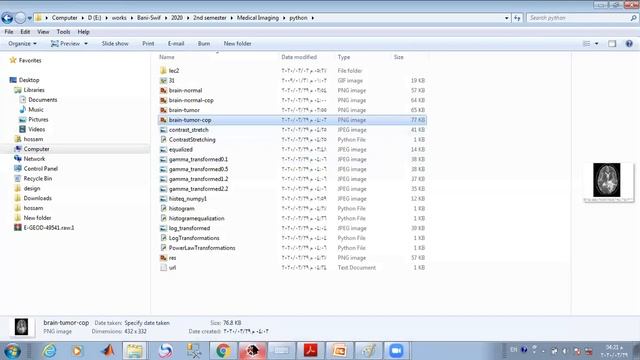640x360 pixels.
Task: Click refresh button beside address bar
Action: (x=517, y=18)
